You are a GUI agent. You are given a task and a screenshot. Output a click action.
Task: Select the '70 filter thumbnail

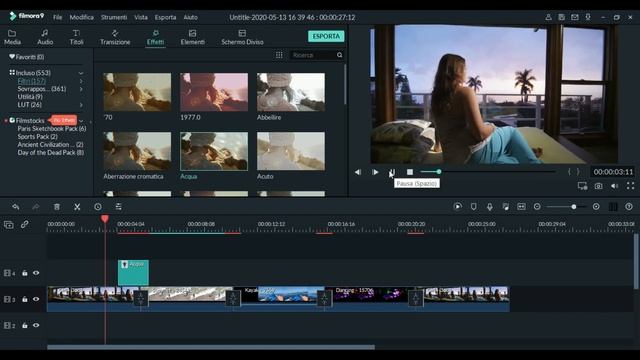click(x=137, y=92)
